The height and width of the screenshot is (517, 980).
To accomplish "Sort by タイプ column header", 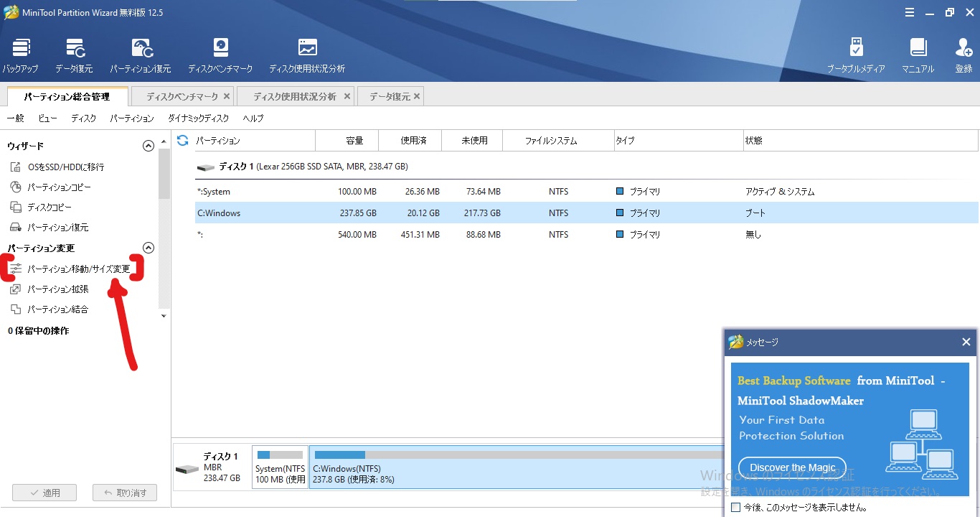I will coord(679,141).
